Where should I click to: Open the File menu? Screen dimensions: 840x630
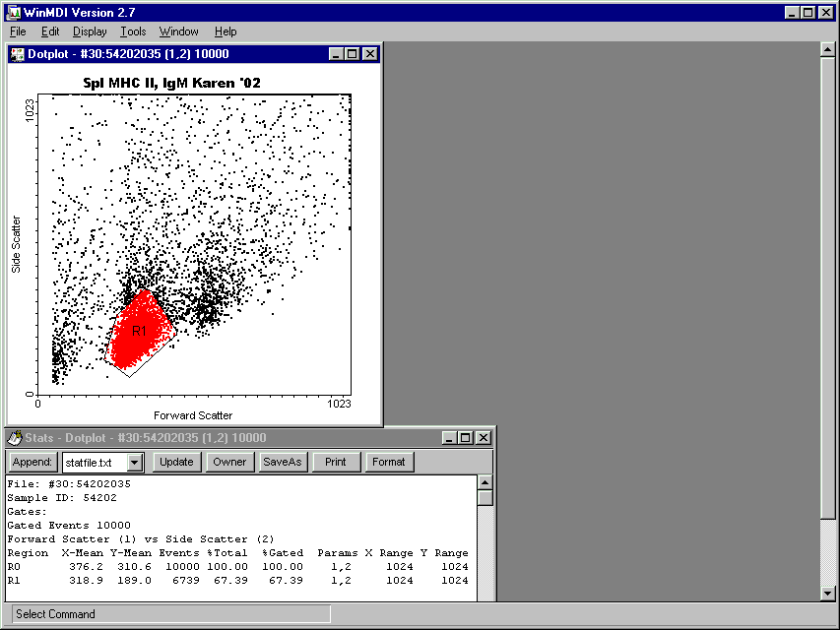(18, 31)
